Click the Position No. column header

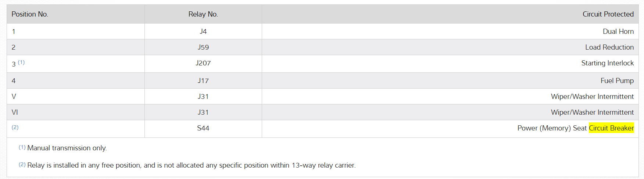point(30,14)
